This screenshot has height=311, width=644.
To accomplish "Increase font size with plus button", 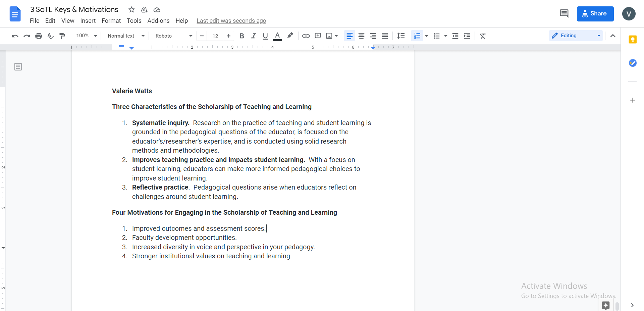I will pos(229,36).
